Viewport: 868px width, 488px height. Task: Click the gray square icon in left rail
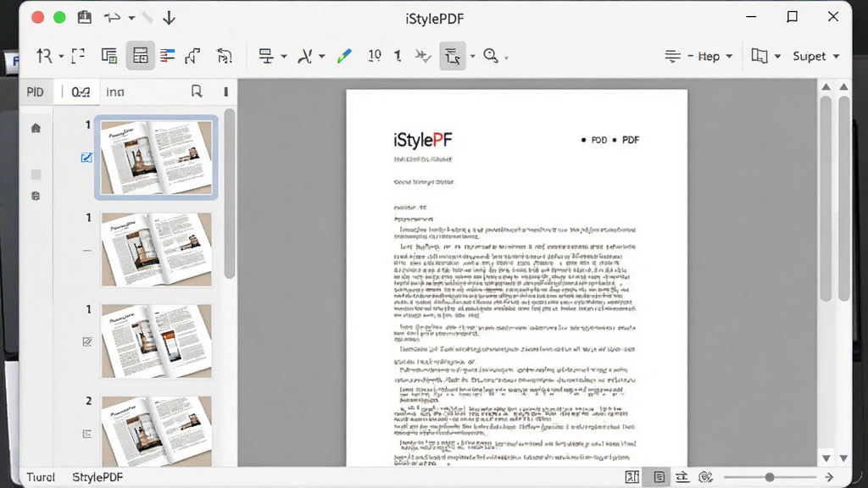pyautogui.click(x=36, y=175)
